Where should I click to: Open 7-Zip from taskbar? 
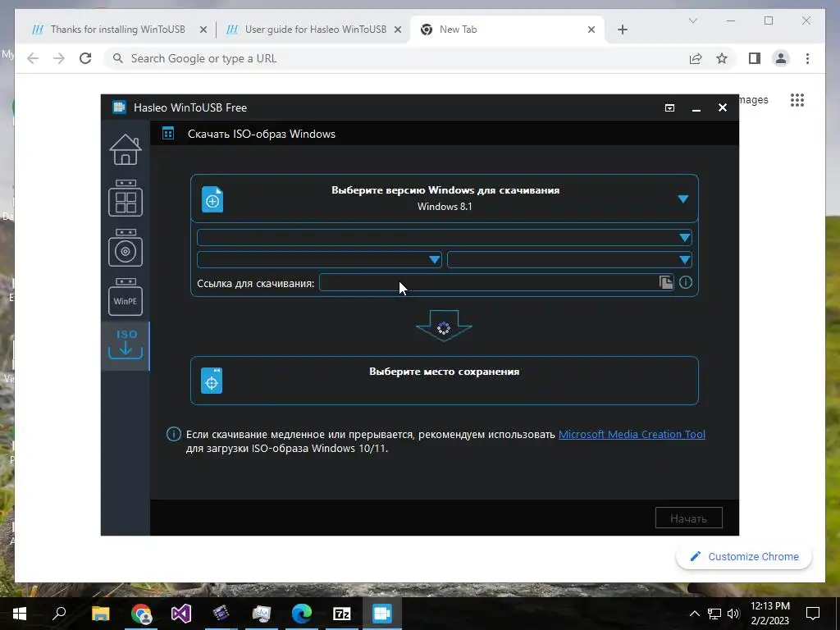[342, 614]
